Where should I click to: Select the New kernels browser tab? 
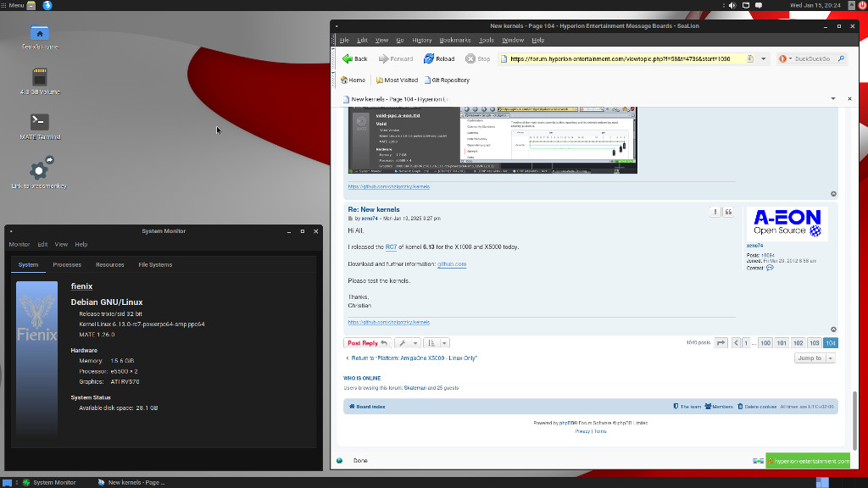pos(396,100)
